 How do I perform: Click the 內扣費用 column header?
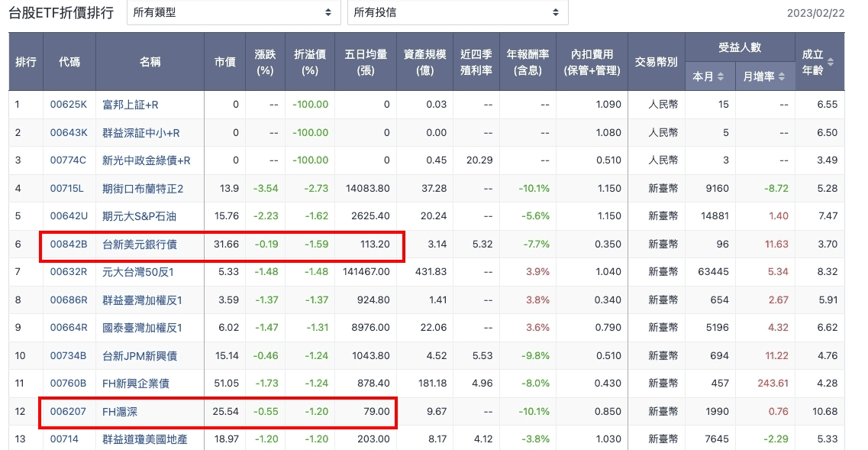pyautogui.click(x=592, y=62)
